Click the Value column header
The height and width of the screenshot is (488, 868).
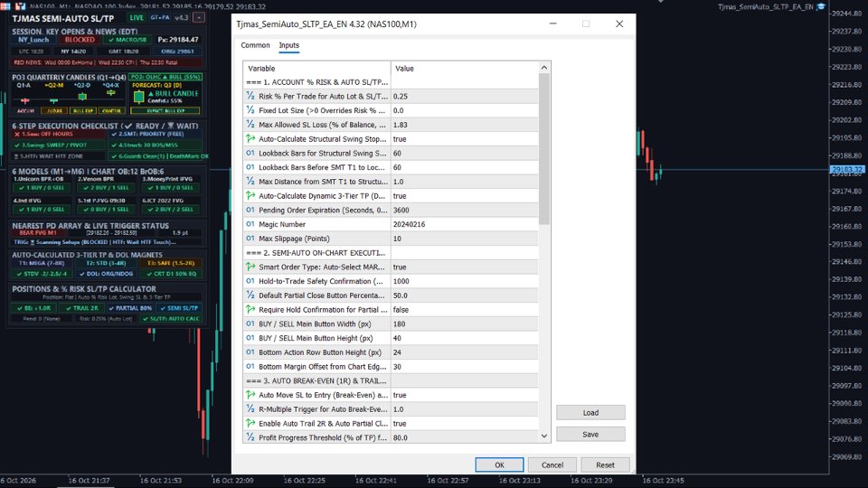tap(465, 68)
